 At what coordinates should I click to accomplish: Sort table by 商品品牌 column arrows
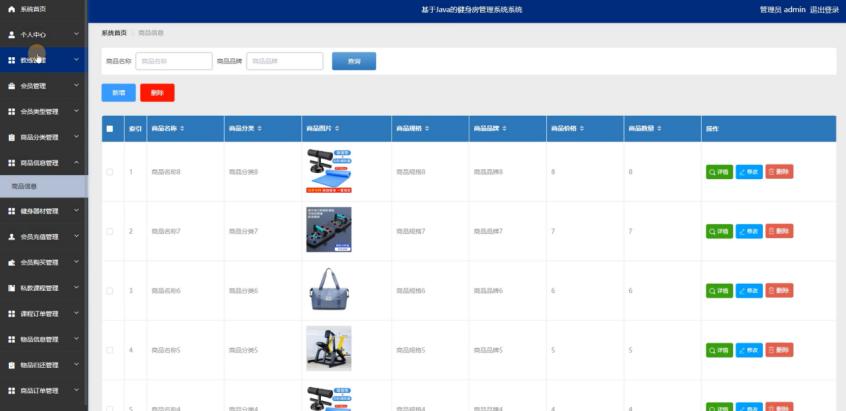coord(504,129)
